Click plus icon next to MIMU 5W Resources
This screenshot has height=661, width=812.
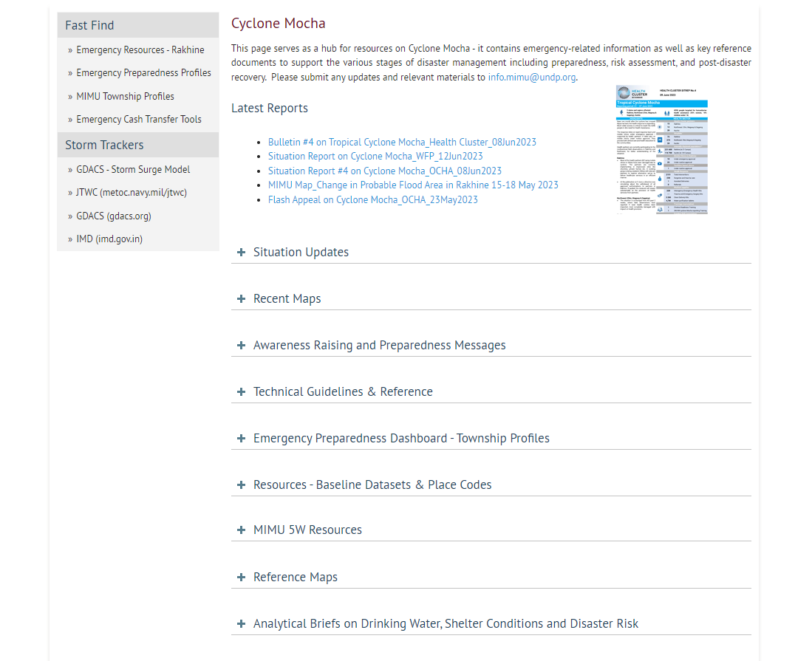pyautogui.click(x=241, y=530)
